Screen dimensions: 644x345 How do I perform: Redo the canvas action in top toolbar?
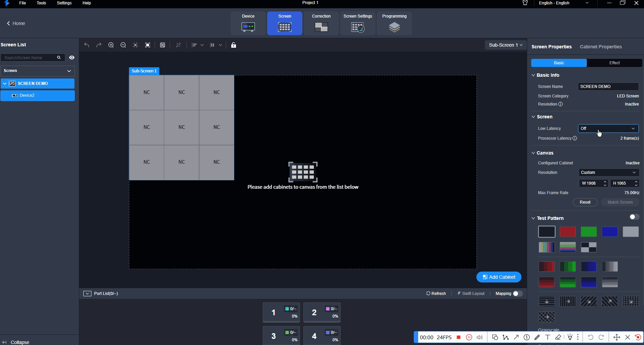[99, 45]
